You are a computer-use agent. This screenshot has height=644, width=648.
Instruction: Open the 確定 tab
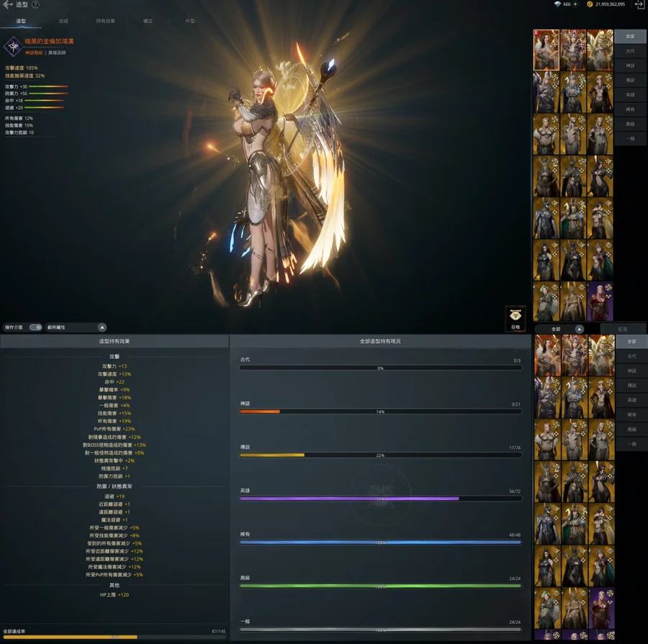[x=148, y=21]
